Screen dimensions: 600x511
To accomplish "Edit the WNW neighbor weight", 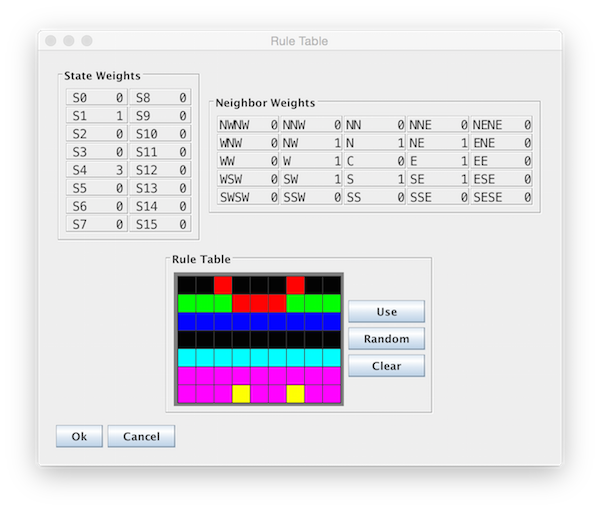I will pos(248,143).
